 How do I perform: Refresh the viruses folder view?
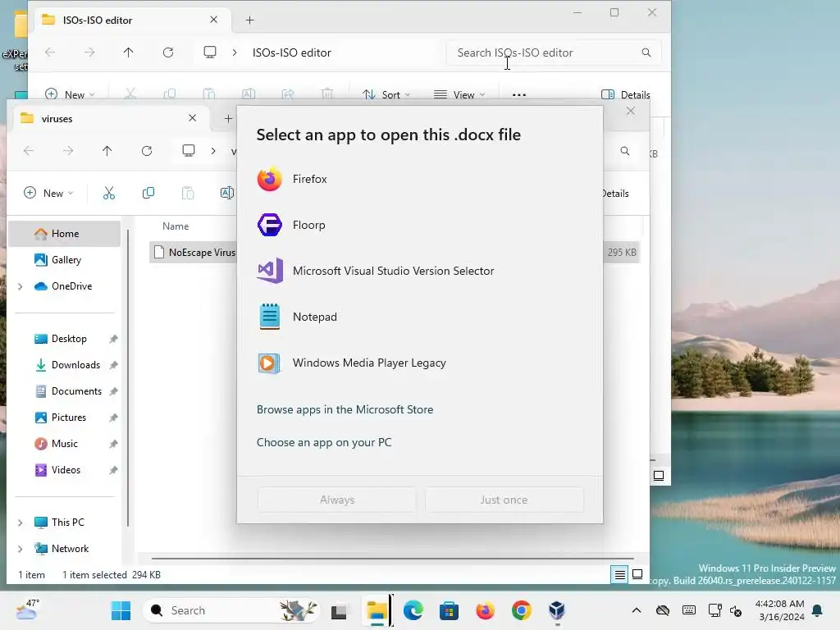tap(147, 151)
